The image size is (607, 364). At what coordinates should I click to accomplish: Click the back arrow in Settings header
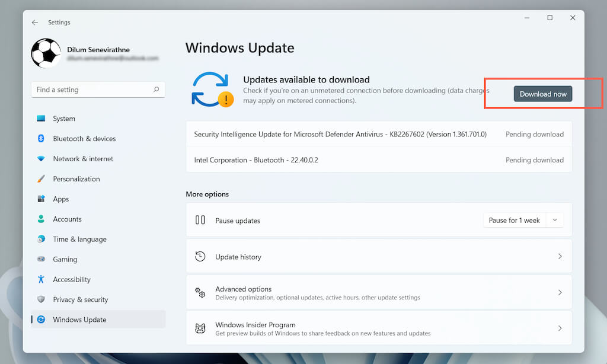tap(35, 23)
